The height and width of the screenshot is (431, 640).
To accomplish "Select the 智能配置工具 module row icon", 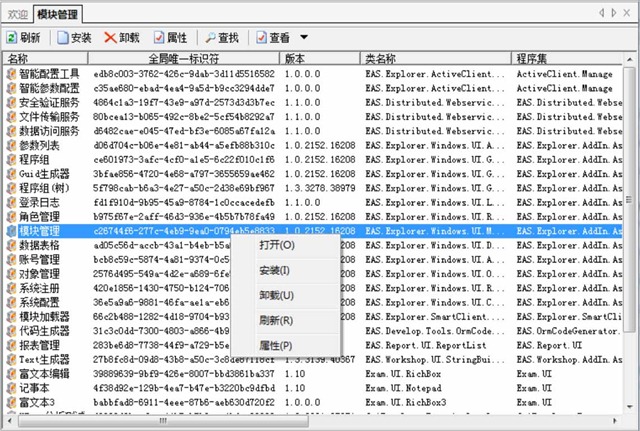I will point(10,74).
